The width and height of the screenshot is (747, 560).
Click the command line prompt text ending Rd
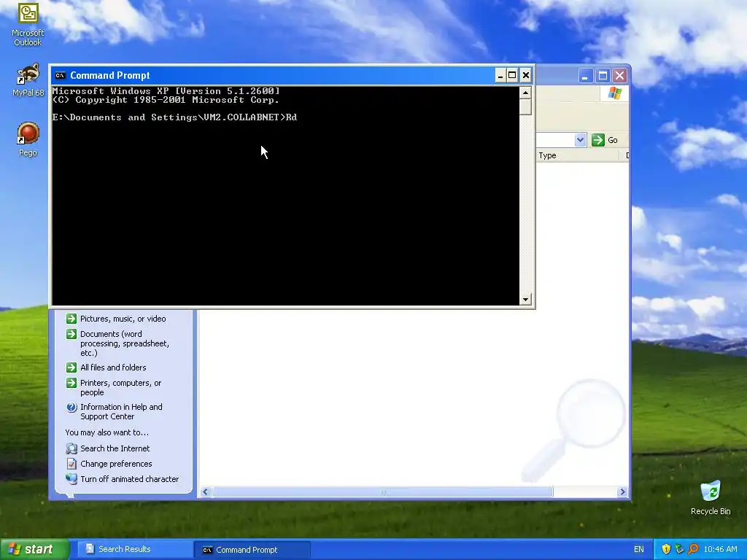pyautogui.click(x=174, y=117)
